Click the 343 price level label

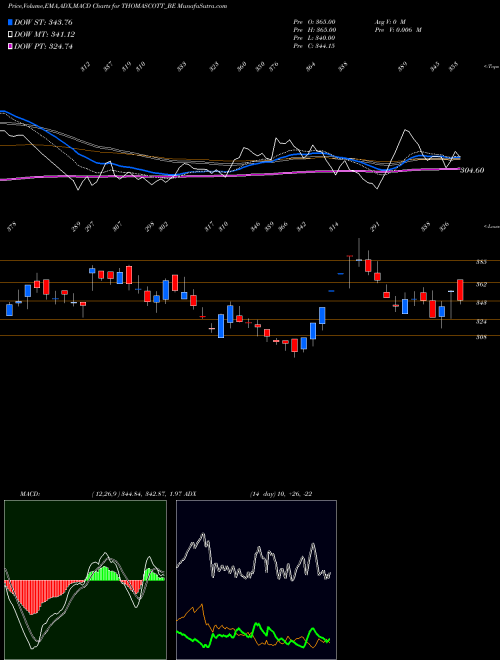click(x=481, y=303)
